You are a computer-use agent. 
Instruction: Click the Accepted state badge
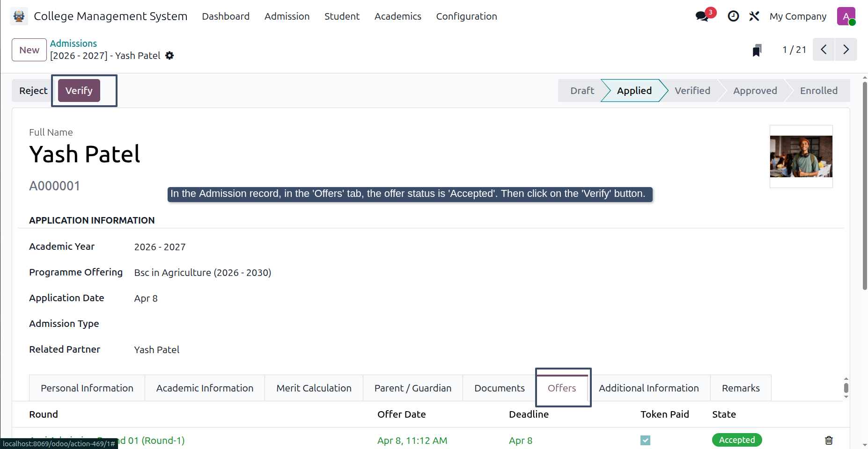[x=737, y=440]
